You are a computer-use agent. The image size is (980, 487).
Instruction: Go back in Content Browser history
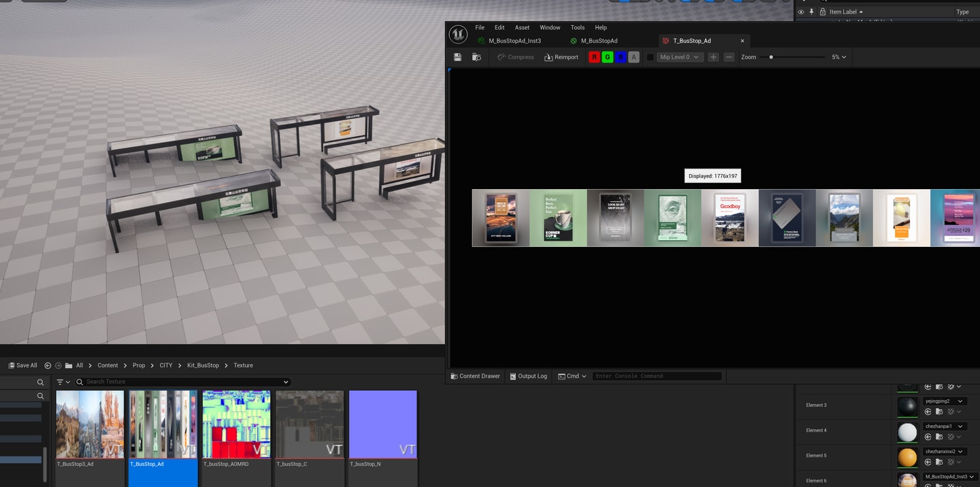click(48, 365)
